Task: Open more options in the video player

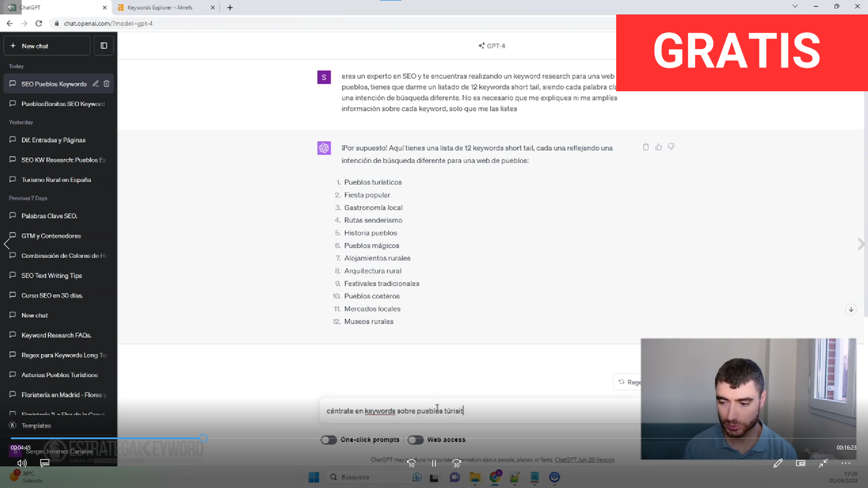Action: 846,463
